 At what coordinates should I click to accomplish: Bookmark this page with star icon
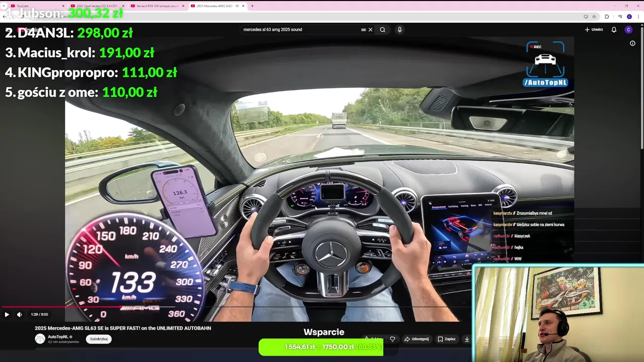(594, 17)
